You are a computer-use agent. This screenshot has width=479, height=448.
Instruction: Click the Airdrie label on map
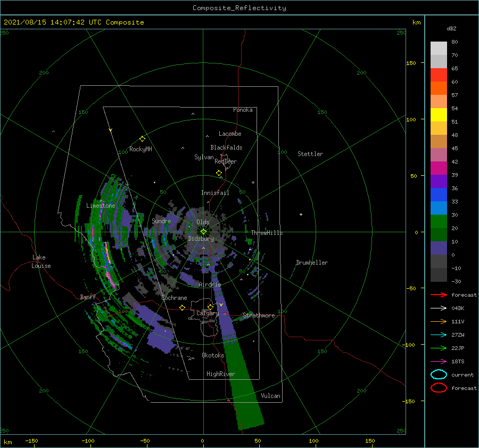click(x=210, y=284)
